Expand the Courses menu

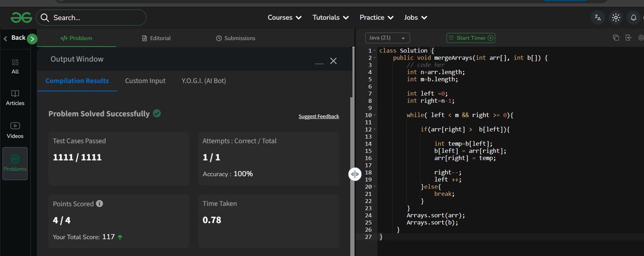pyautogui.click(x=284, y=18)
